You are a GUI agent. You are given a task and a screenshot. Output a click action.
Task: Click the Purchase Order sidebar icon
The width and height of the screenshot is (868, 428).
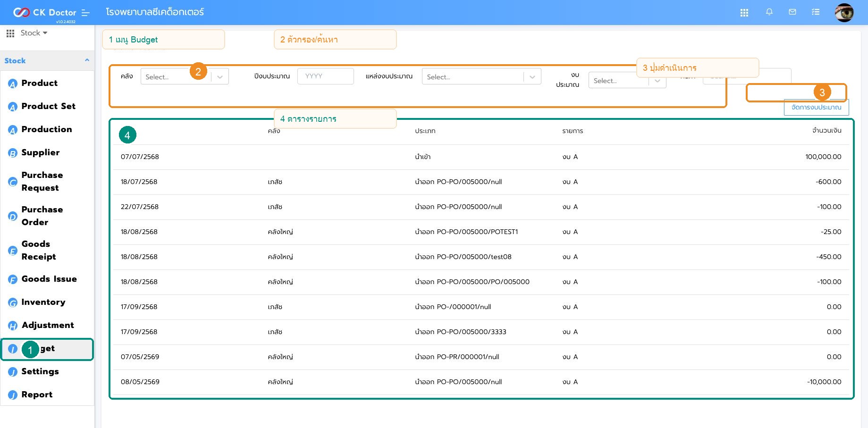click(x=13, y=216)
